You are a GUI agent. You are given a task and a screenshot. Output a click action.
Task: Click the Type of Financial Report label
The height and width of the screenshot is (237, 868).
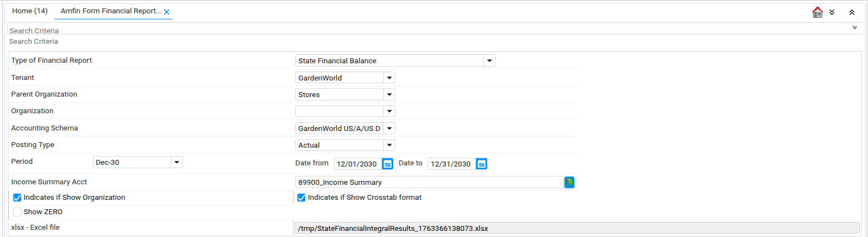coord(52,60)
